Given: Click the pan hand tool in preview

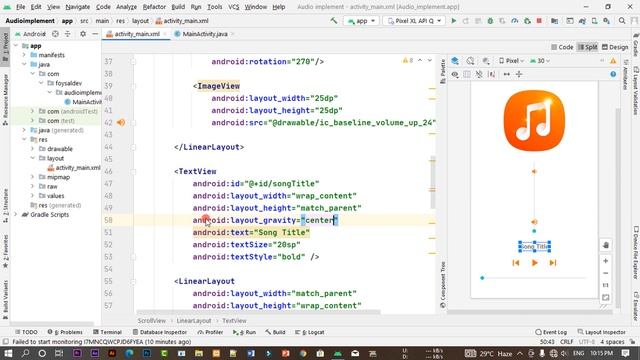Looking at the screenshot, I should pos(606,245).
